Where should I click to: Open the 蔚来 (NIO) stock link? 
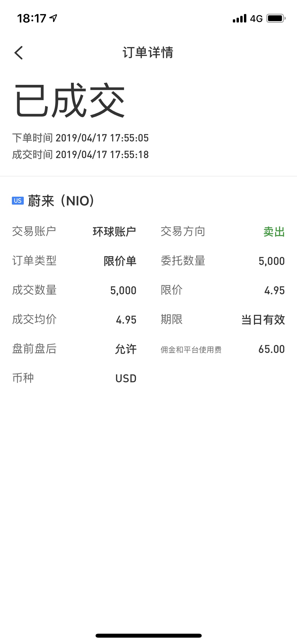click(x=61, y=201)
